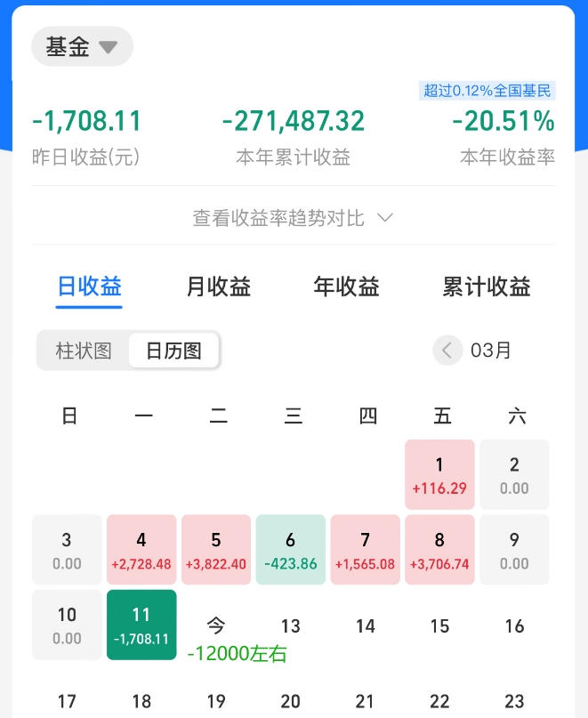Image resolution: width=588 pixels, height=718 pixels.
Task: Tap calendar day 14
Action: point(366,626)
